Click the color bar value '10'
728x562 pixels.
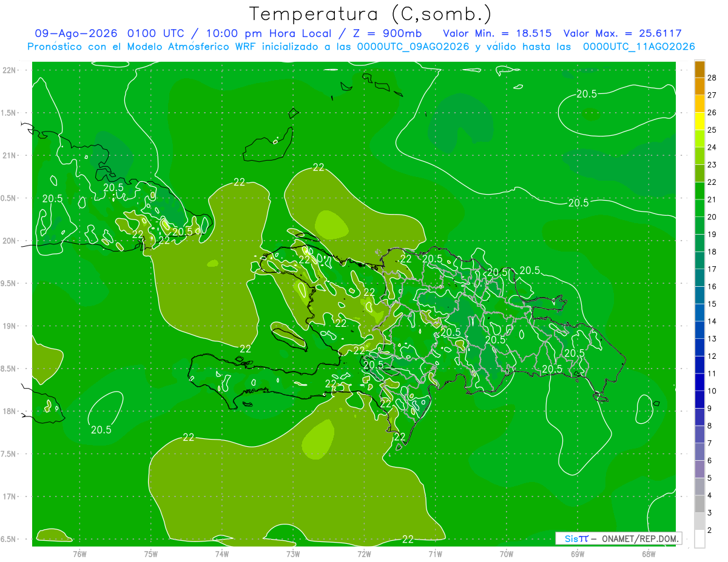click(712, 391)
